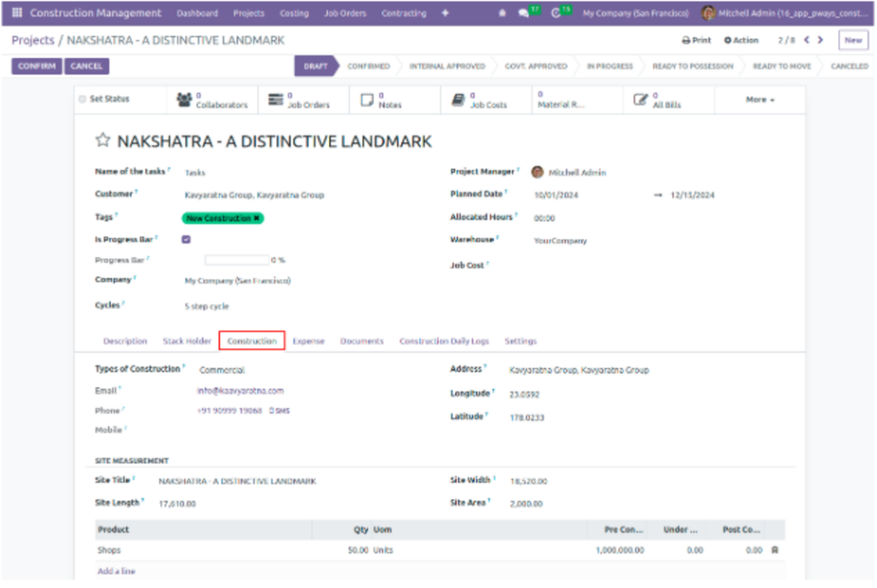Open the Collaborators smart button

[x=212, y=100]
